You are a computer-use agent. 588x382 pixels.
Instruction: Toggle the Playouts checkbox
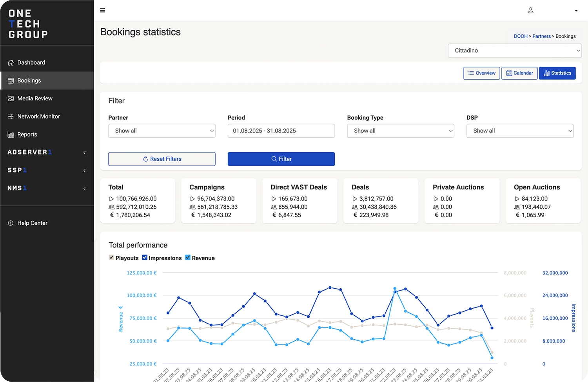(112, 258)
